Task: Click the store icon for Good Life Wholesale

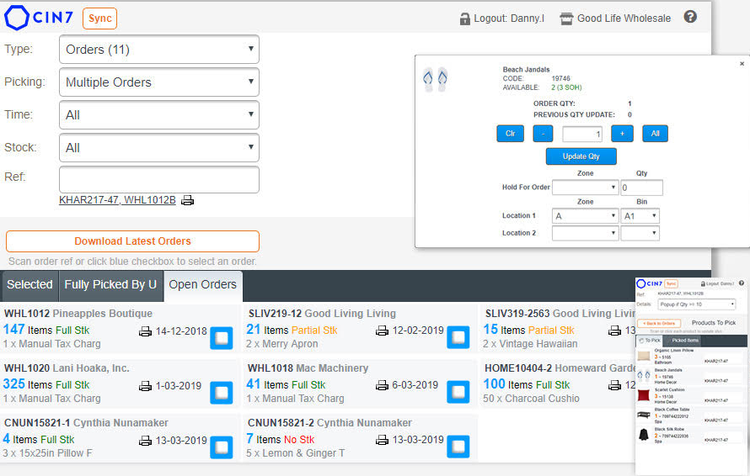Action: click(567, 18)
